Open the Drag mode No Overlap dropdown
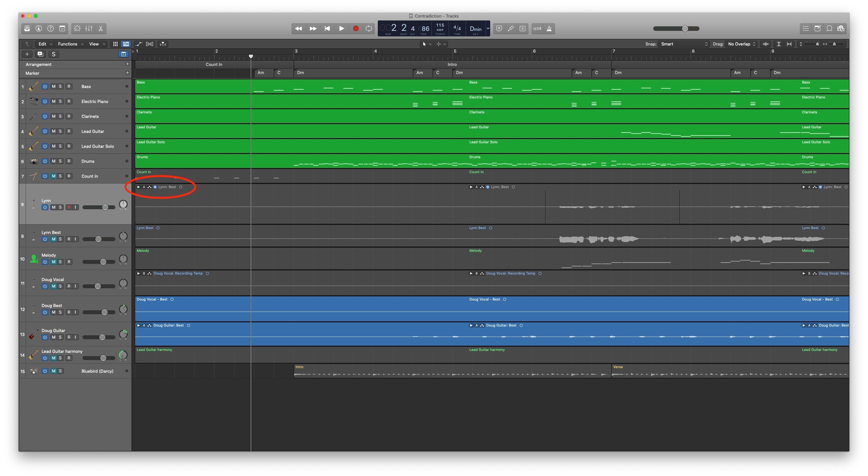Screen dimensions: 868x476 click(x=741, y=44)
